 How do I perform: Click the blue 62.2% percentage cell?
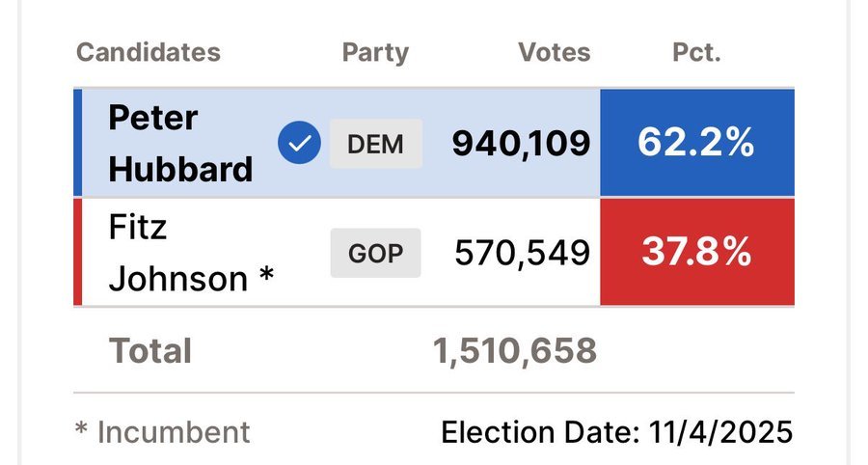point(696,144)
